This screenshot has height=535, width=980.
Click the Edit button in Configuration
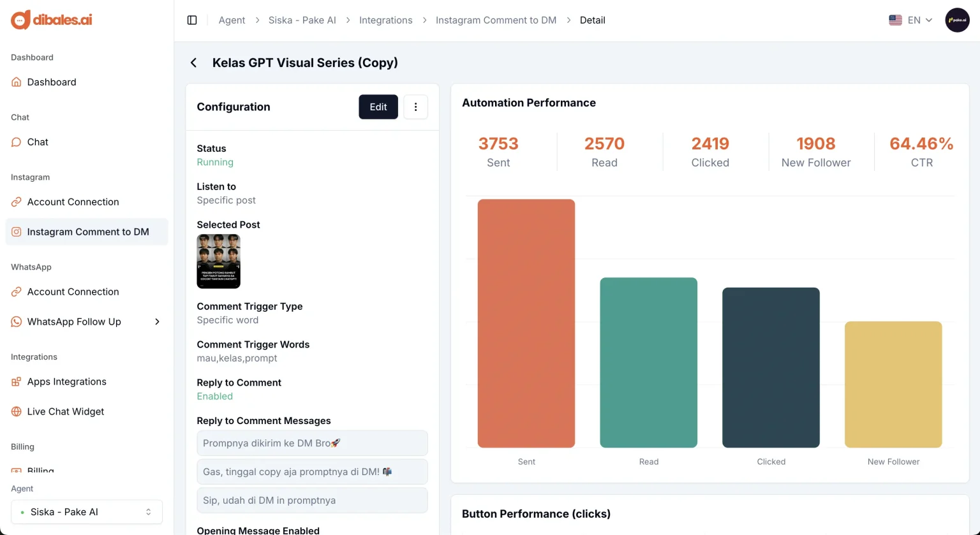[x=378, y=106]
